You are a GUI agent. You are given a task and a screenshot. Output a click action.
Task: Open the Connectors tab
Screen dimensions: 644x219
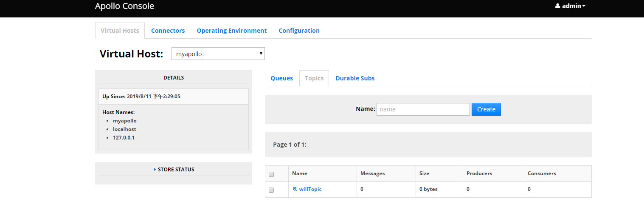[x=168, y=31]
